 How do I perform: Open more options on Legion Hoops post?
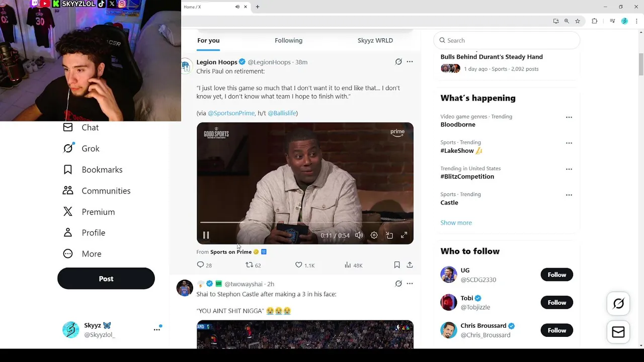tap(410, 62)
